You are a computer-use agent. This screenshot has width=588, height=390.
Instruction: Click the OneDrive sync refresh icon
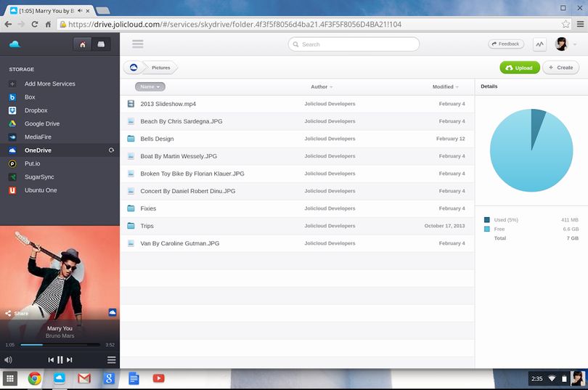pyautogui.click(x=111, y=150)
